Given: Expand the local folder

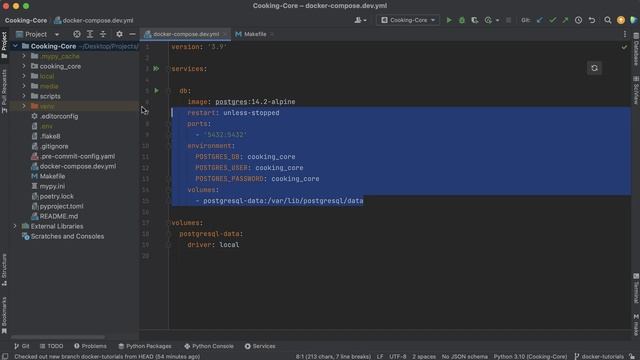Looking at the screenshot, I should (x=24, y=76).
